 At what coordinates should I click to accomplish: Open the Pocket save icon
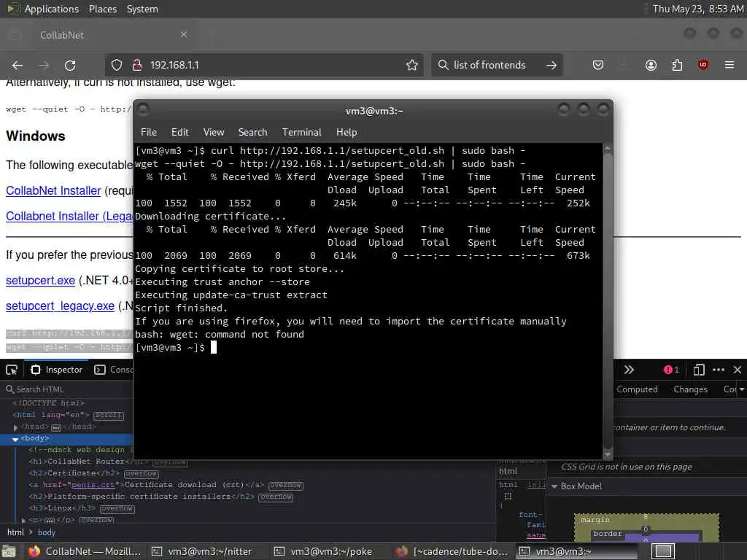click(x=598, y=65)
